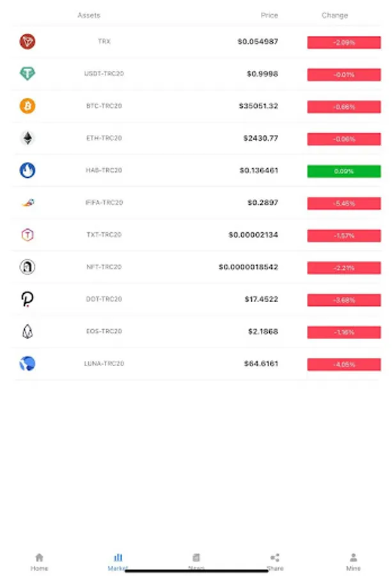Click the -2.09% change badge for TRX
392x576 pixels.
(x=343, y=42)
